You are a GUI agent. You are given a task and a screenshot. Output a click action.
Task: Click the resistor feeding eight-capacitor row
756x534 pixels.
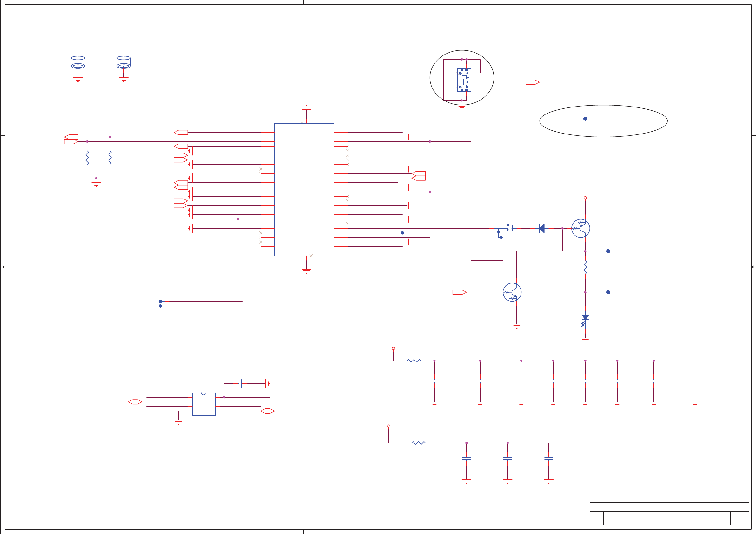click(x=414, y=361)
